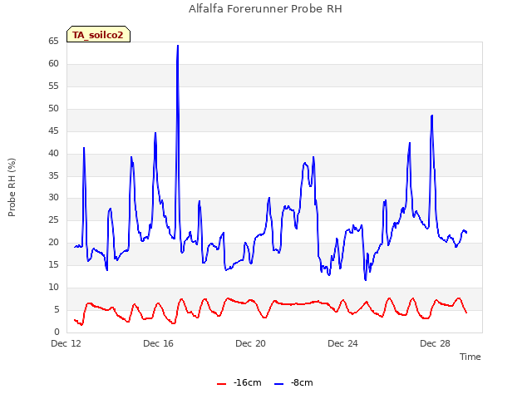The height and width of the screenshot is (399, 532).
Task: Click the Time x-axis title
Action: [x=470, y=357]
